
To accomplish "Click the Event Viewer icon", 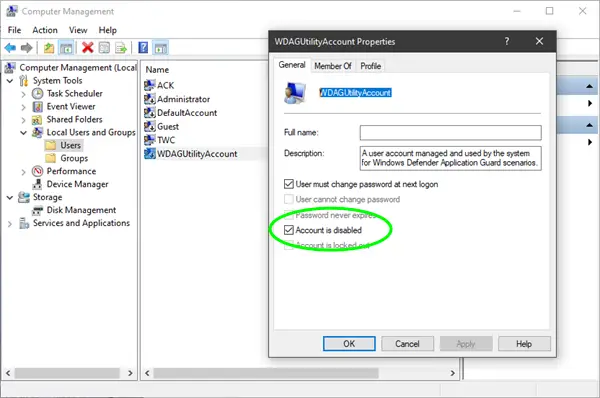I will coord(38,107).
